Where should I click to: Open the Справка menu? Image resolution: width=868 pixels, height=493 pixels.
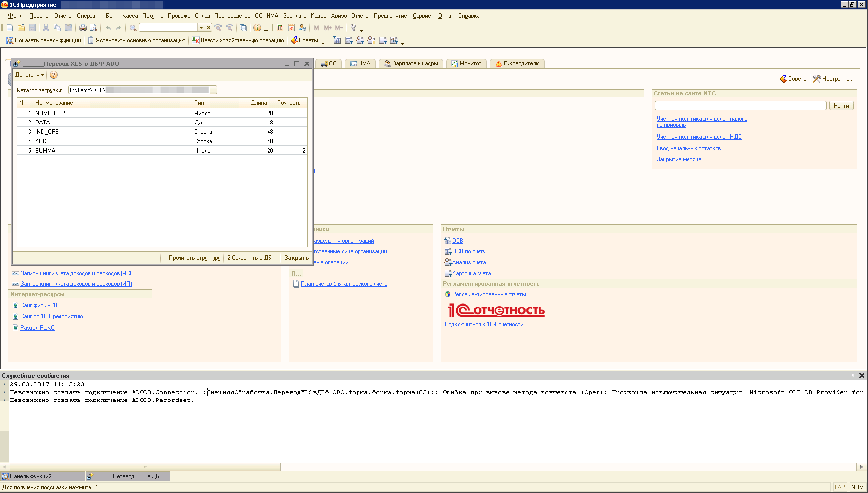point(469,16)
